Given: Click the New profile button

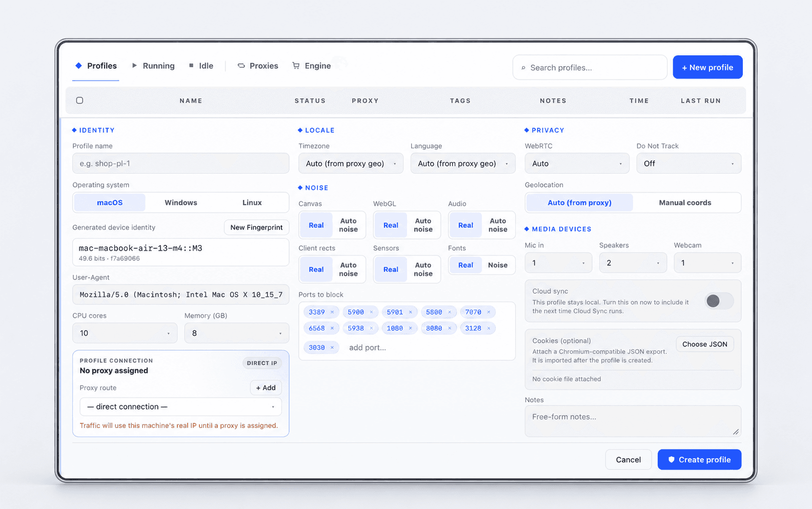Looking at the screenshot, I should point(707,67).
